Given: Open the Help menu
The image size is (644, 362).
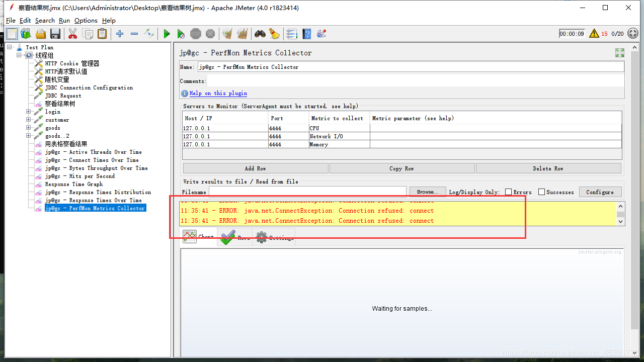Looking at the screenshot, I should (x=109, y=21).
